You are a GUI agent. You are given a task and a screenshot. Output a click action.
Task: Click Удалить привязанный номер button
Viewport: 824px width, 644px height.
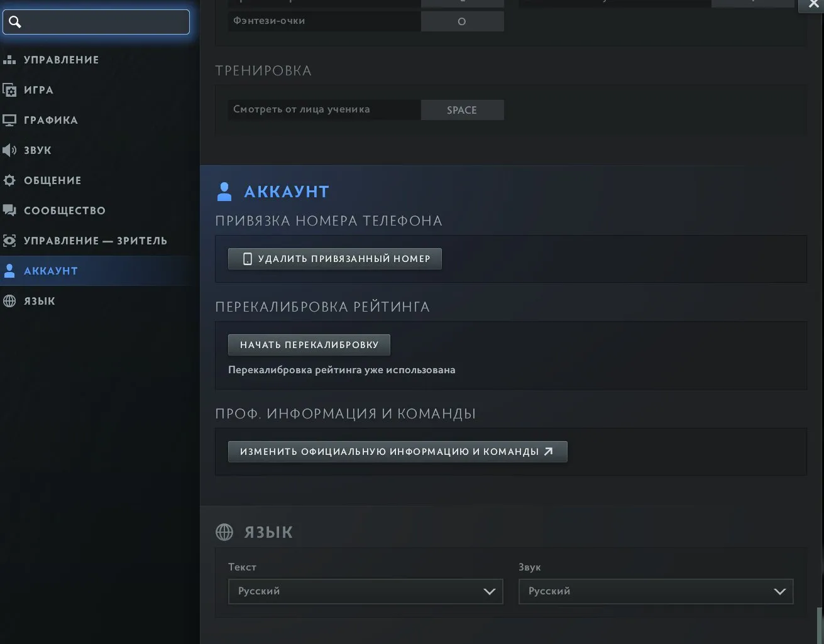334,259
